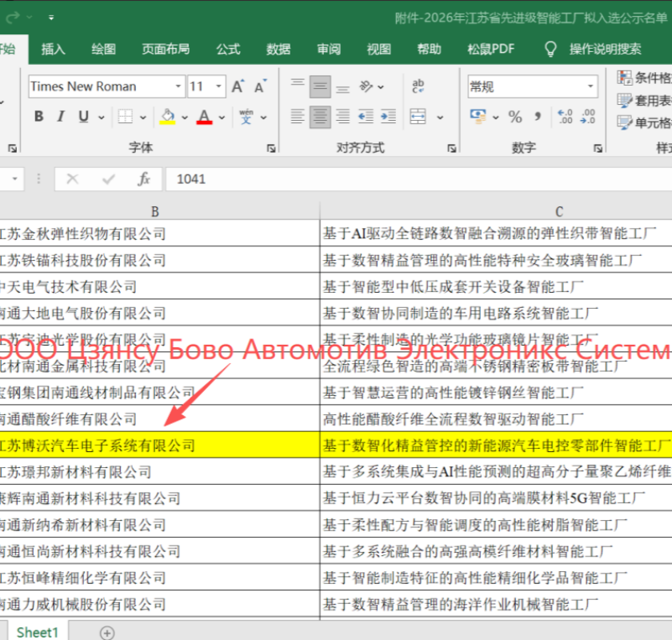This screenshot has height=640, width=672.
Task: Open customize quick access toolbar dropdown
Action: [x=51, y=18]
